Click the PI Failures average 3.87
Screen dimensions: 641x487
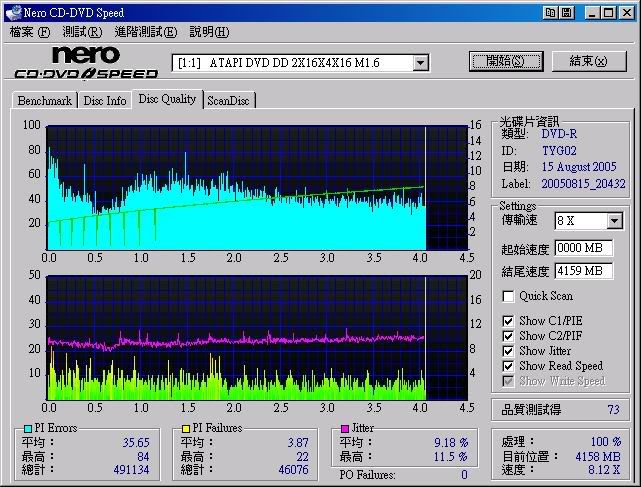[298, 443]
